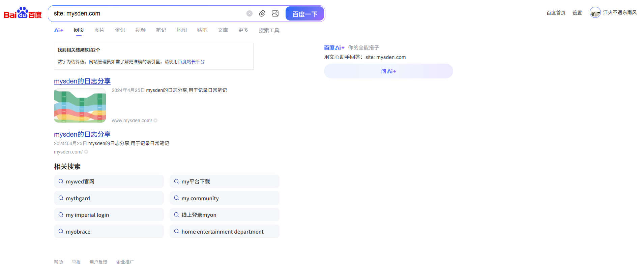Open the 笔记 tab
Viewport: 644px width, 273px height.
[x=161, y=30]
